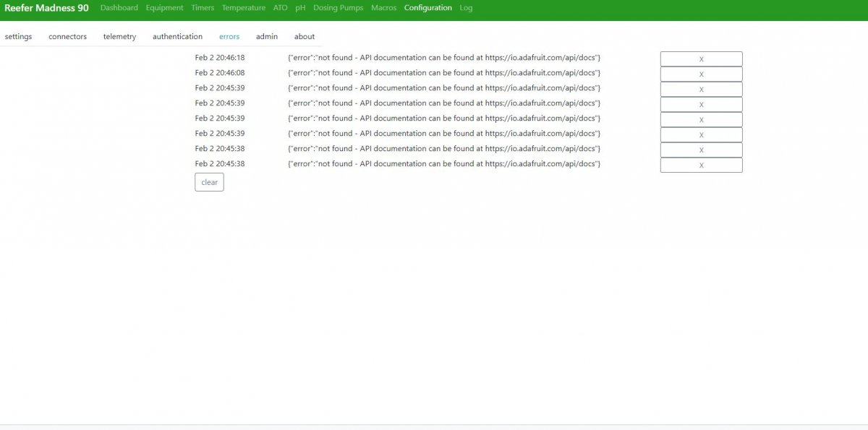Go to Dosing Pumps

[x=339, y=8]
